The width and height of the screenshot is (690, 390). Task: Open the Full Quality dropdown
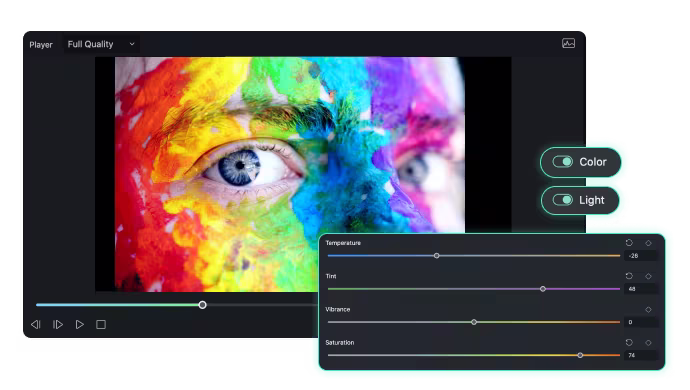(x=101, y=44)
